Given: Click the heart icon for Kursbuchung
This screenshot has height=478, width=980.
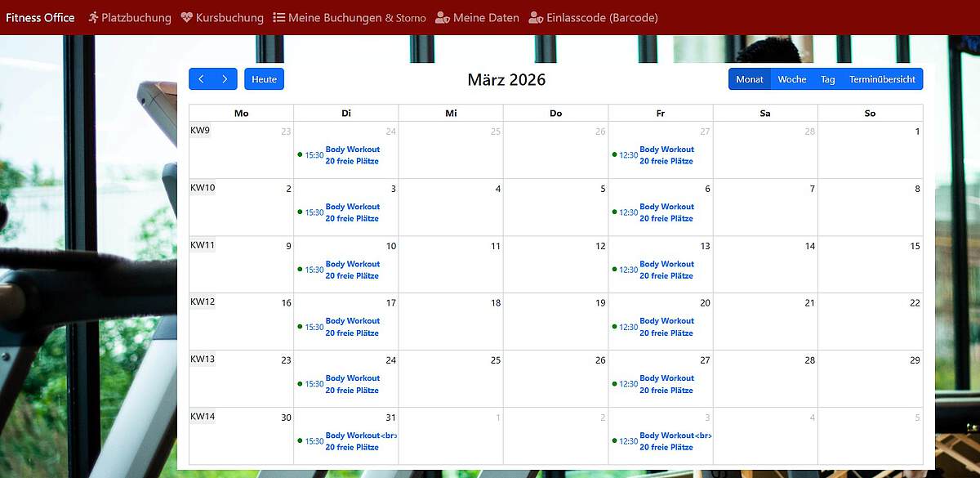Looking at the screenshot, I should click(x=187, y=17).
